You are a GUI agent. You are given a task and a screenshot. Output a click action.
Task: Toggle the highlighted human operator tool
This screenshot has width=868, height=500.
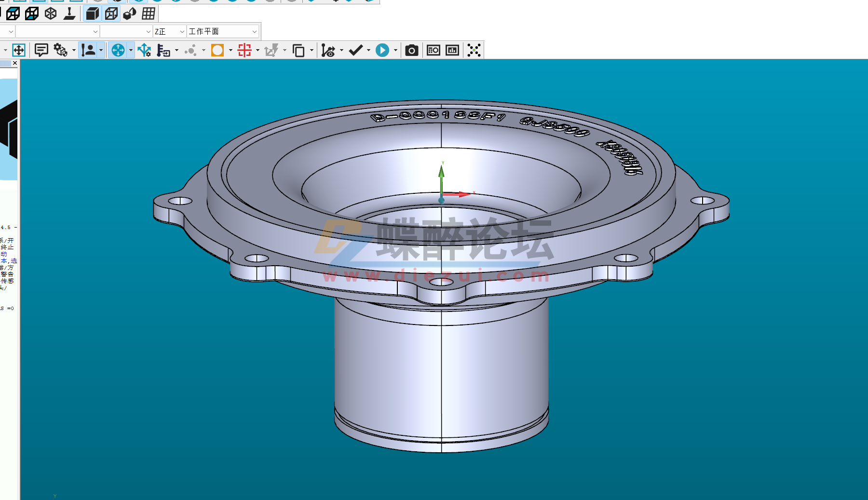(x=90, y=50)
